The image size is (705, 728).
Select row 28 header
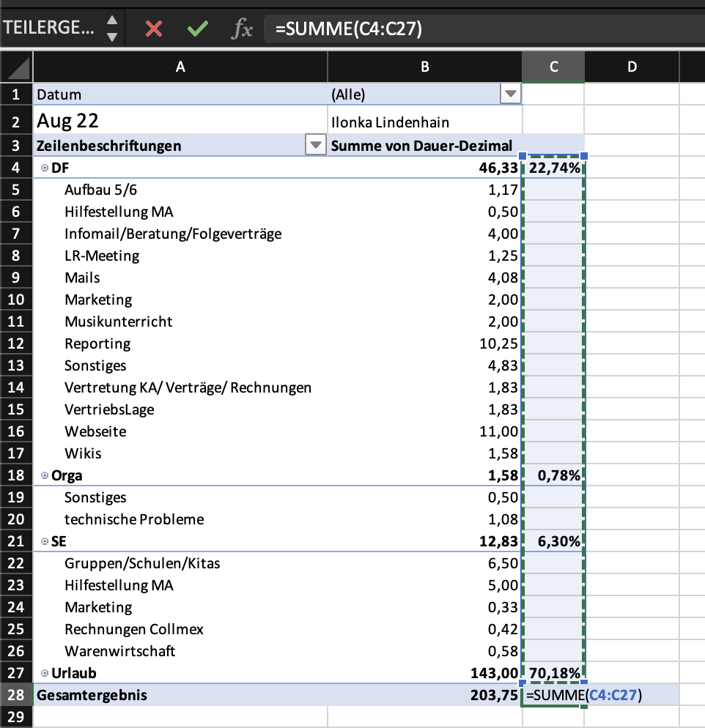tap(16, 695)
